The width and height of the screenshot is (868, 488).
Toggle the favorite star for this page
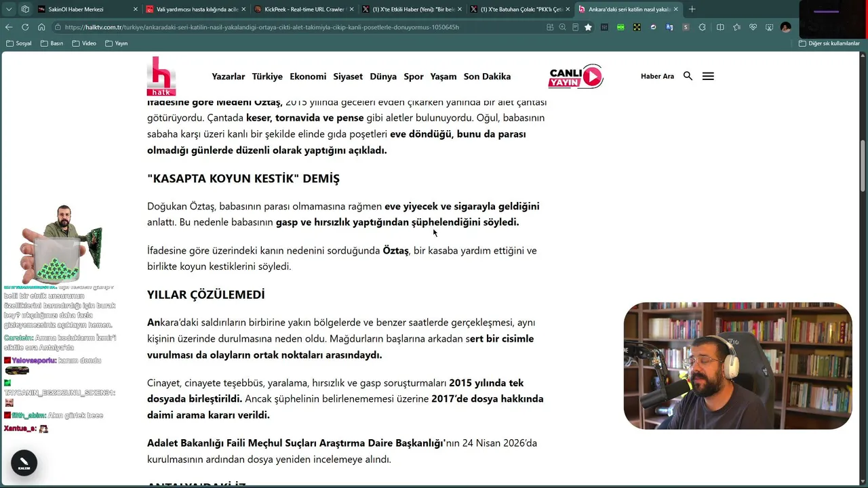pyautogui.click(x=588, y=27)
